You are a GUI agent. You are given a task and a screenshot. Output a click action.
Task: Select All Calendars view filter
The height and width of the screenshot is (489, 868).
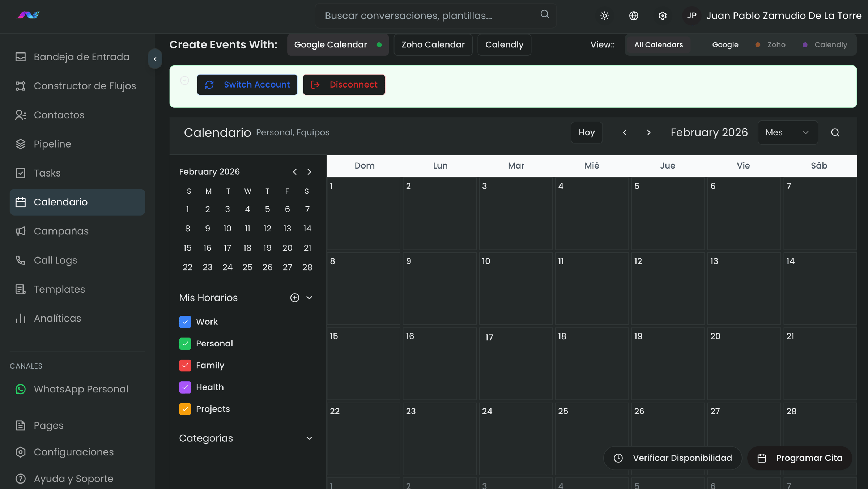click(658, 45)
